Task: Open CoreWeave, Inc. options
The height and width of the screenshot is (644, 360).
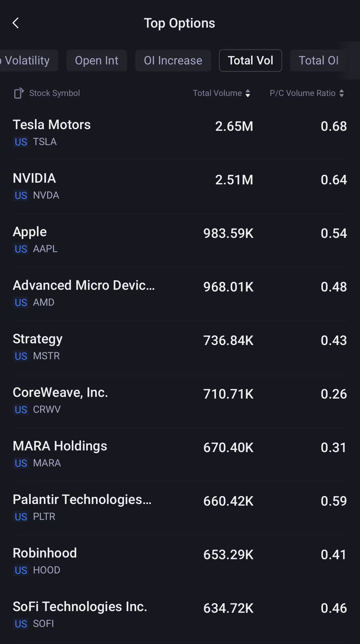Action: (x=180, y=400)
